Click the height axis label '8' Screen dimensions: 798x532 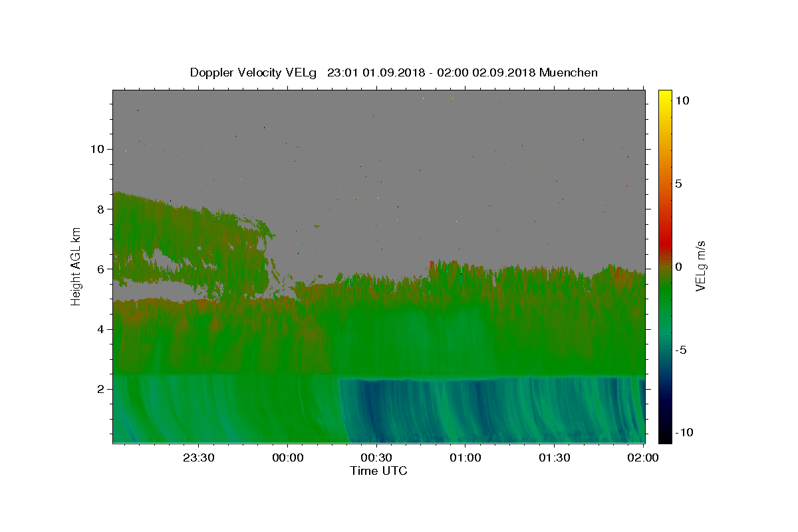point(101,209)
